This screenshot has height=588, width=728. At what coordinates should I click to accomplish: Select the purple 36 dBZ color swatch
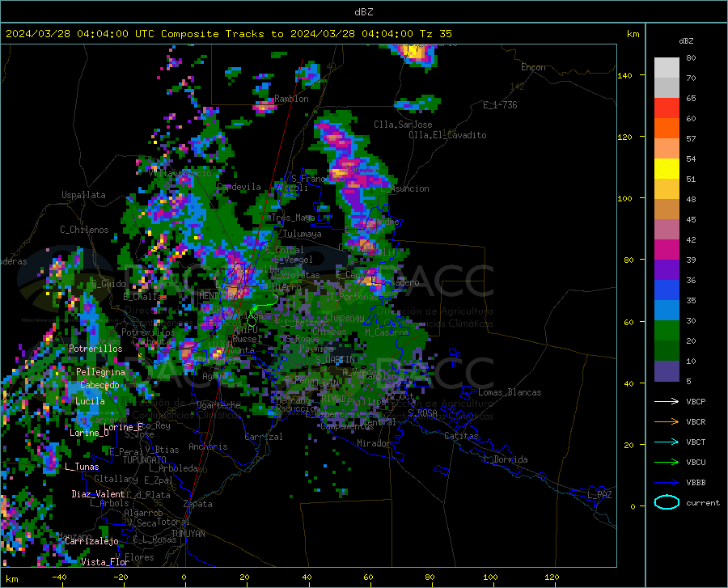[667, 270]
